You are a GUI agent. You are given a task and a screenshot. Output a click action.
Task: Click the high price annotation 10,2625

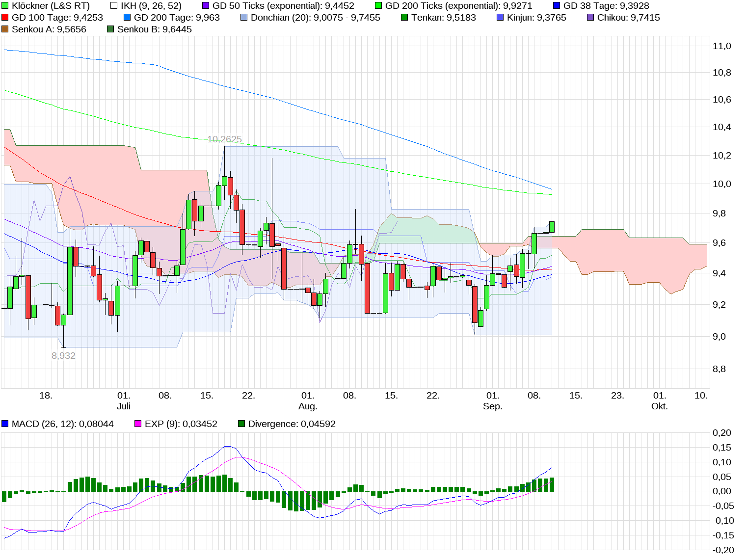tap(224, 139)
